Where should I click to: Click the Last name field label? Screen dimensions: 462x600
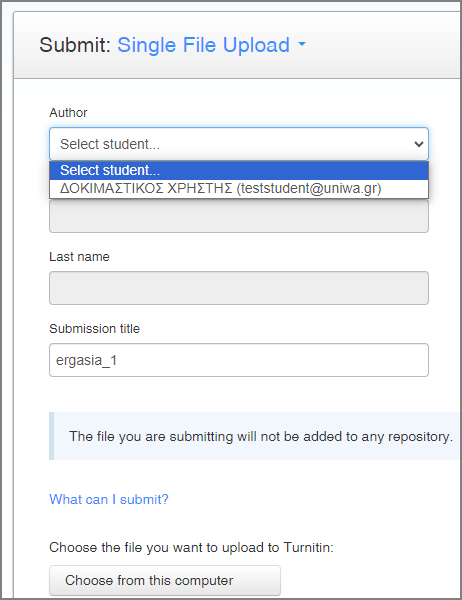pyautogui.click(x=79, y=257)
